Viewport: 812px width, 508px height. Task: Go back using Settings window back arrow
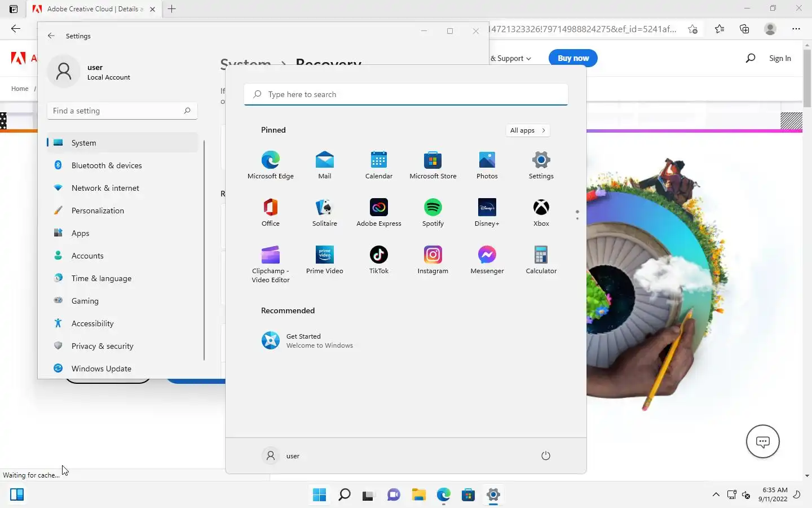point(51,36)
